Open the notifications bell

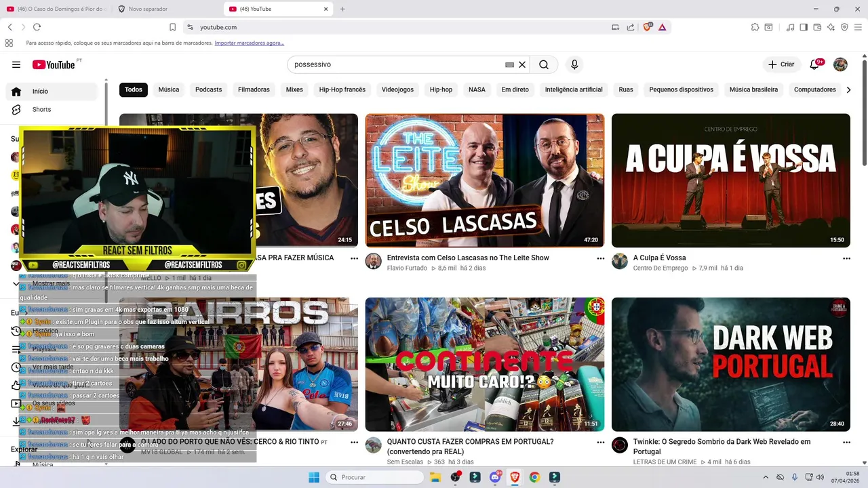point(815,64)
